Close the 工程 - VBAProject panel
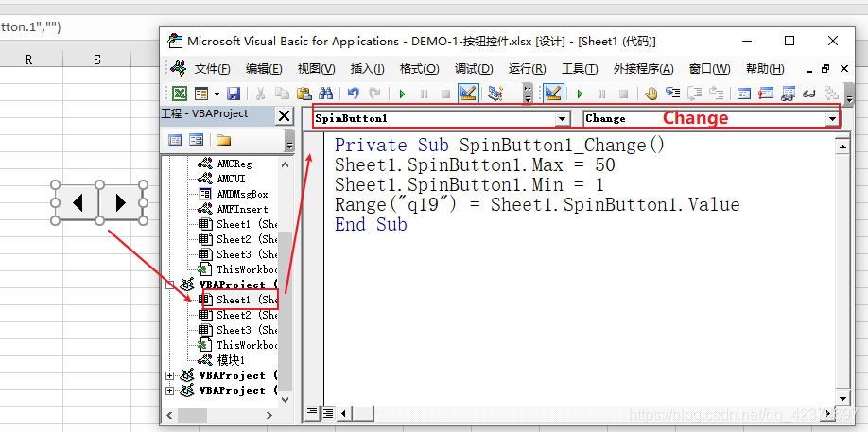 click(x=284, y=116)
